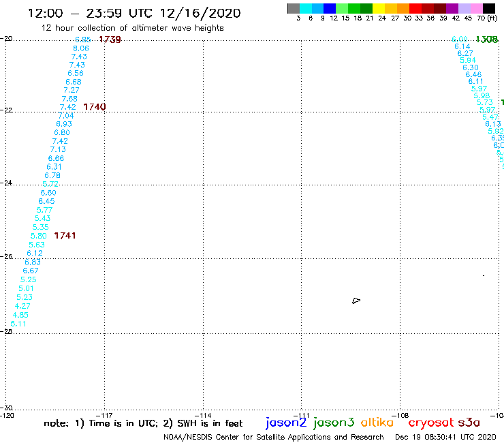Click the pure blue swatch in the scale

330,8
